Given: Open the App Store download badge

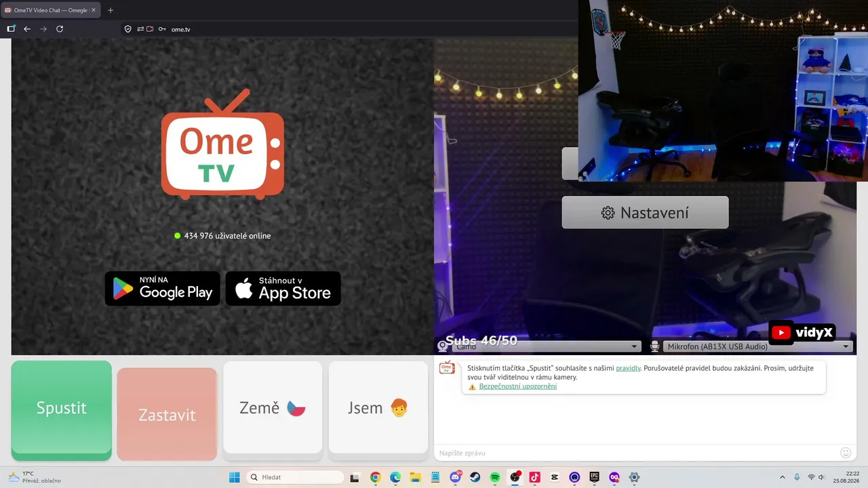Looking at the screenshot, I should tap(283, 289).
